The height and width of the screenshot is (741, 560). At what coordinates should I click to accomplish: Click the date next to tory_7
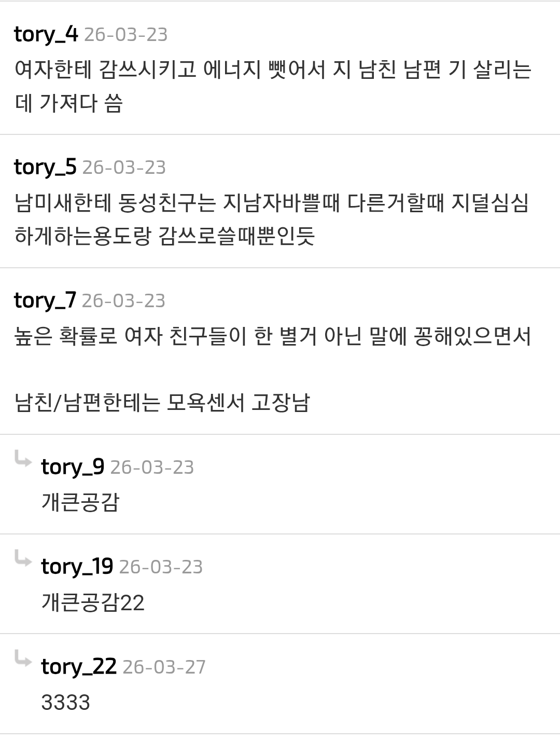click(123, 301)
